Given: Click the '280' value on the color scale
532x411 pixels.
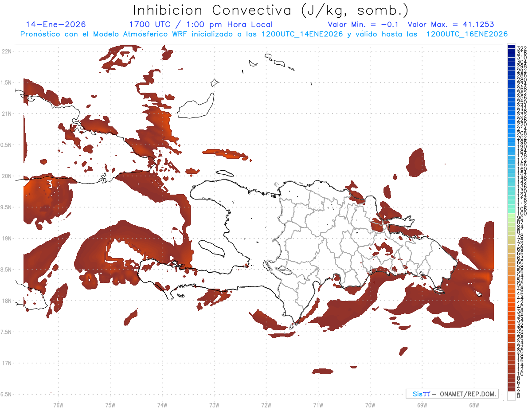Looking at the screenshot, I should click(x=522, y=79).
